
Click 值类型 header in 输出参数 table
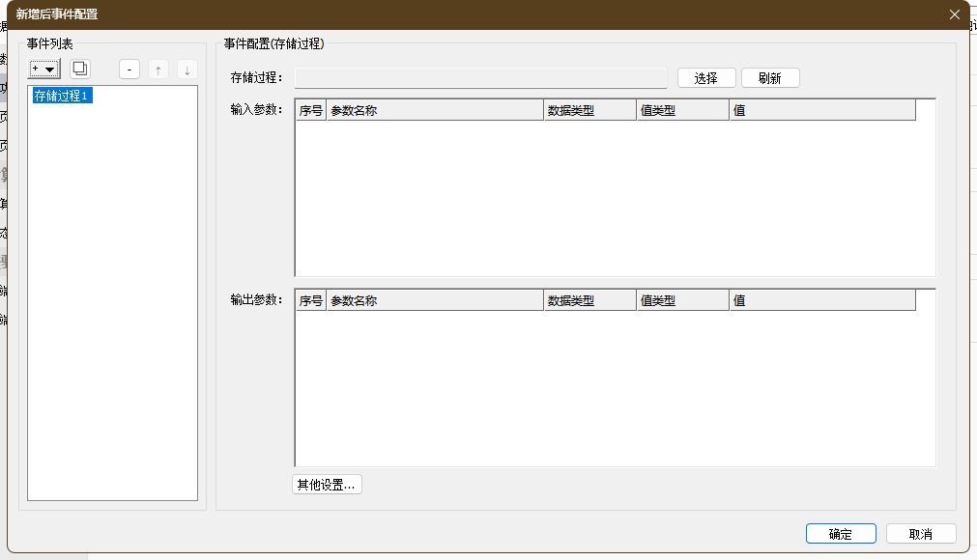(682, 301)
